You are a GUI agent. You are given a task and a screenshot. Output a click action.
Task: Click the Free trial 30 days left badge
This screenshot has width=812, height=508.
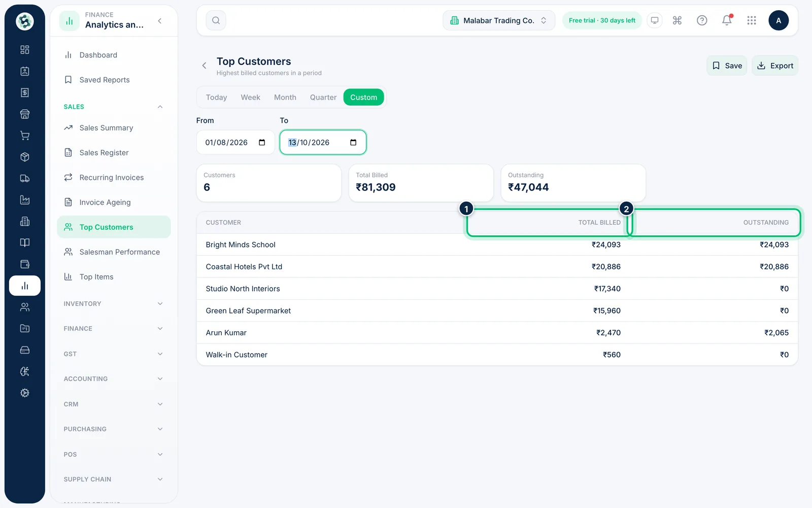click(602, 20)
